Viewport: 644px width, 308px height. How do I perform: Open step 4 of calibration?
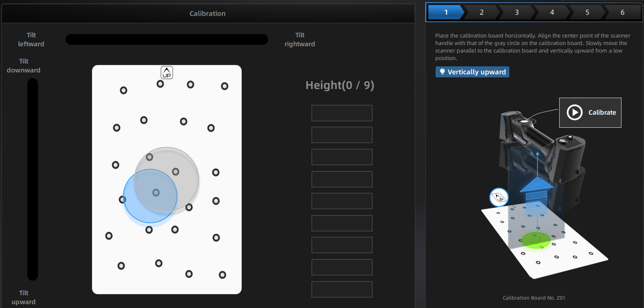[x=552, y=13]
